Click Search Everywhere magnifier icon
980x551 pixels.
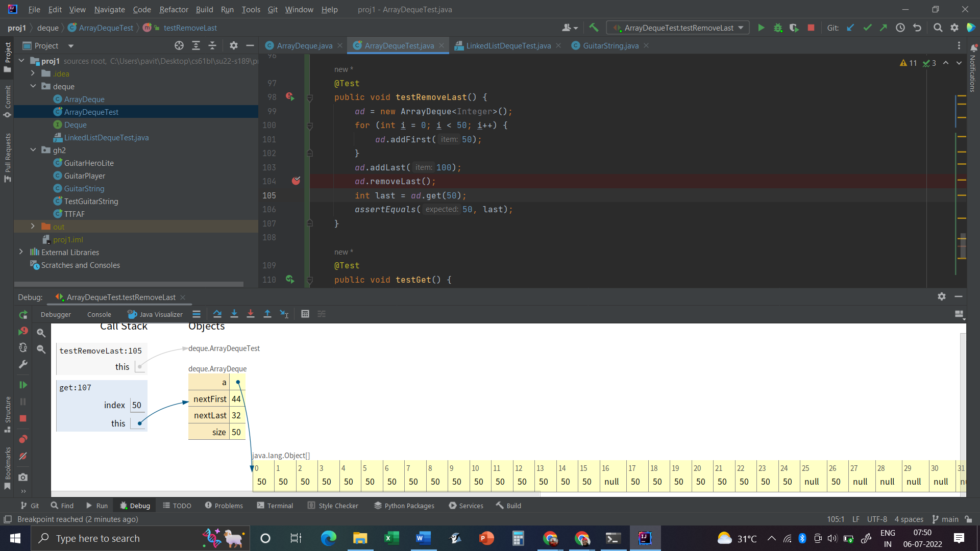click(x=938, y=28)
